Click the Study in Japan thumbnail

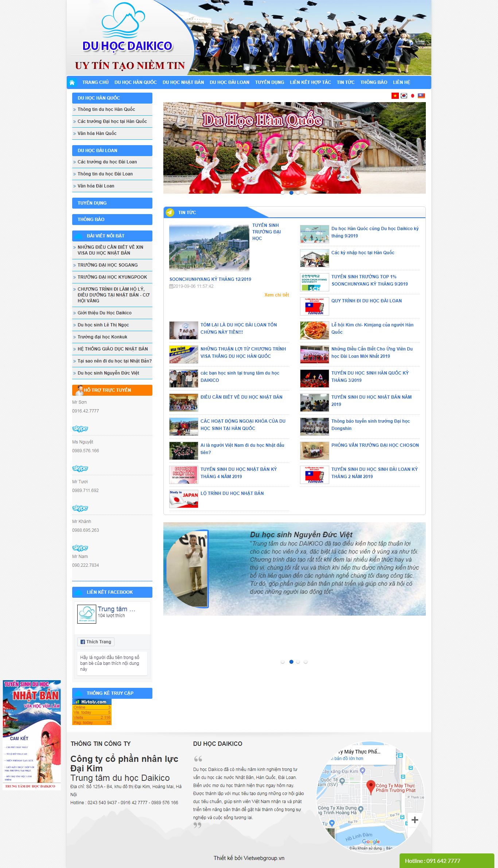tap(184, 499)
